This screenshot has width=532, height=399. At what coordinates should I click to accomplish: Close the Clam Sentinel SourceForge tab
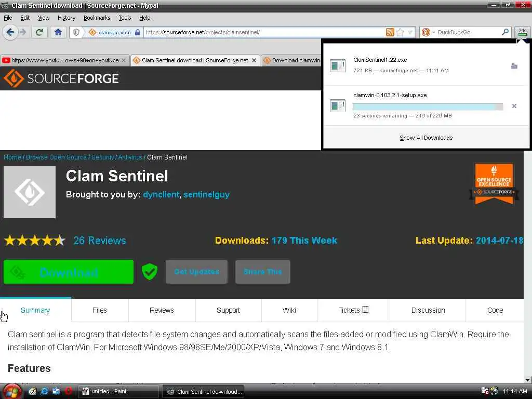254,60
